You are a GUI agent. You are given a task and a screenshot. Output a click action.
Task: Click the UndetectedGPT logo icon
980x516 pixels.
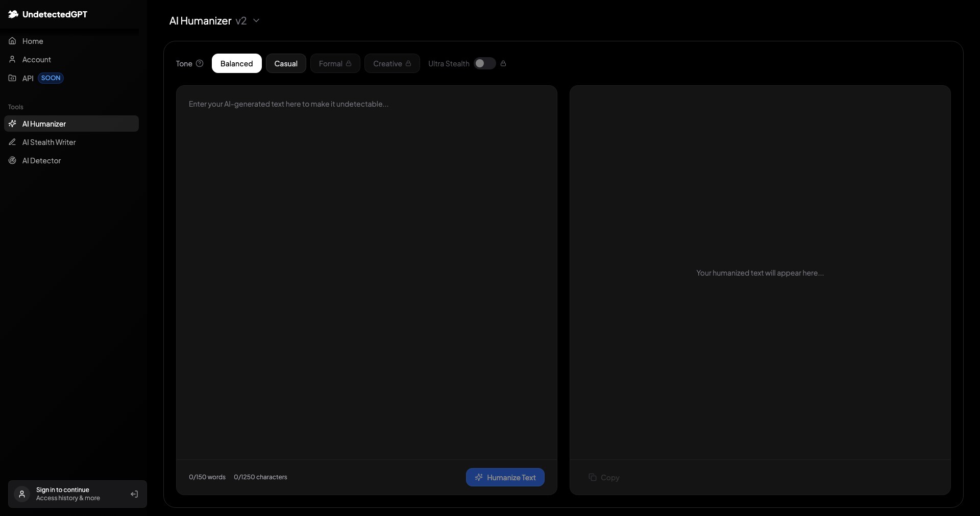(13, 14)
